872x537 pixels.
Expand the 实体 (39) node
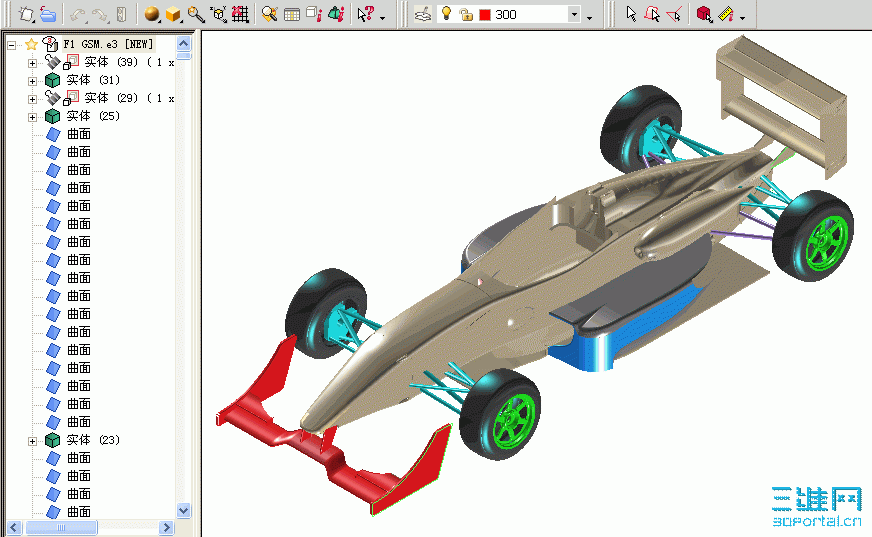(32, 63)
